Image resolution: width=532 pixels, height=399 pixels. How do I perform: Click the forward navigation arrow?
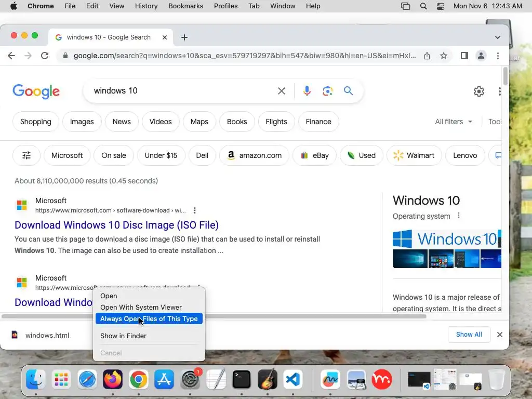[x=28, y=56]
